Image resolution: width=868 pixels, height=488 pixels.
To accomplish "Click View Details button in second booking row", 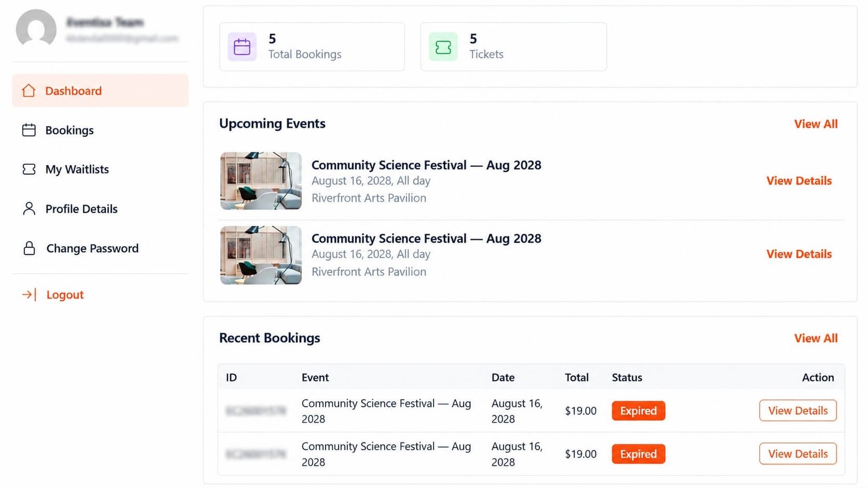I will click(x=798, y=454).
